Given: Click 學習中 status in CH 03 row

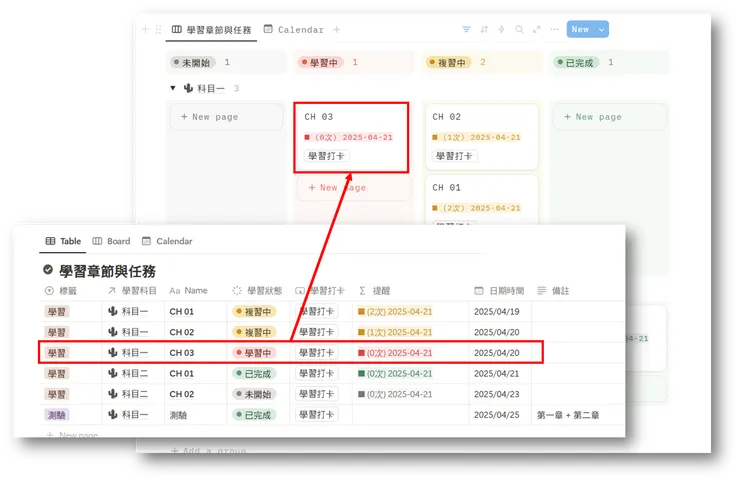Looking at the screenshot, I should pyautogui.click(x=254, y=353).
